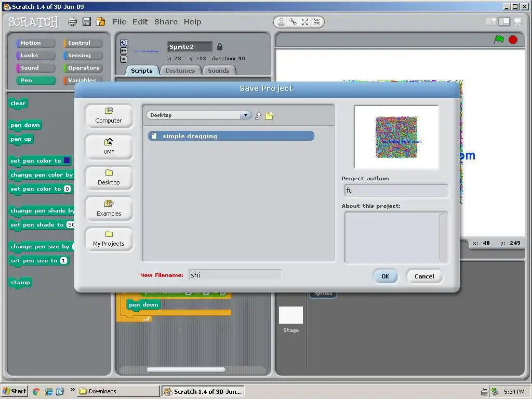Open the File menu
532x399 pixels.
tap(119, 22)
